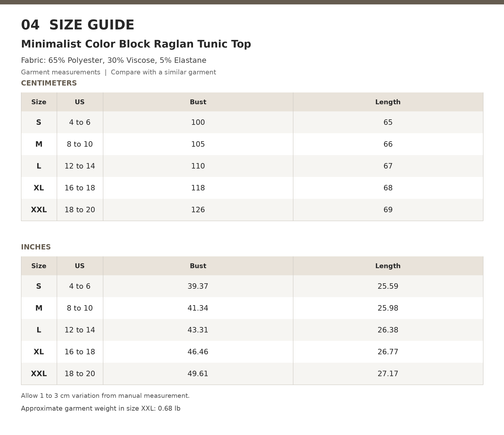The image size is (504, 435).
Task: Select length value 68
Action: pos(388,188)
